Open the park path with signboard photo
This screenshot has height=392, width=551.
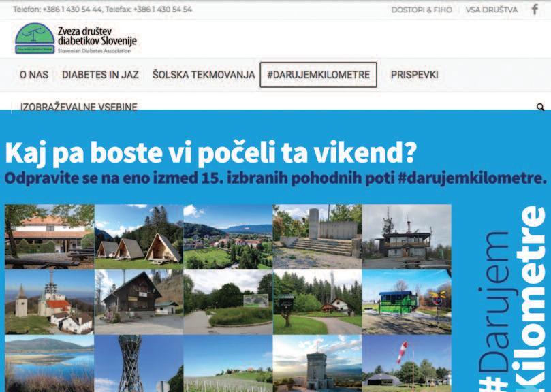tap(228, 302)
